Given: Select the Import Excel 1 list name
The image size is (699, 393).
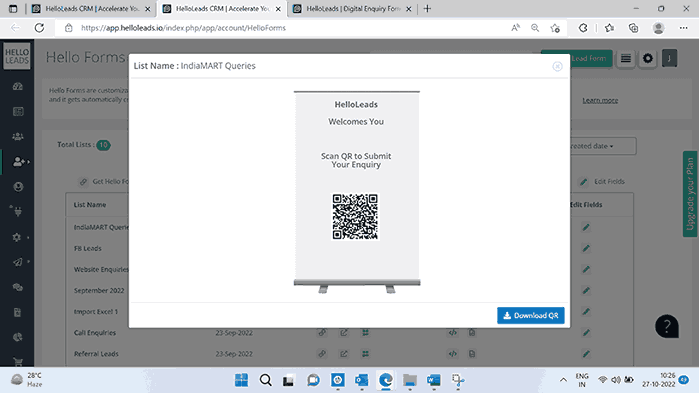Looking at the screenshot, I should [x=96, y=311].
